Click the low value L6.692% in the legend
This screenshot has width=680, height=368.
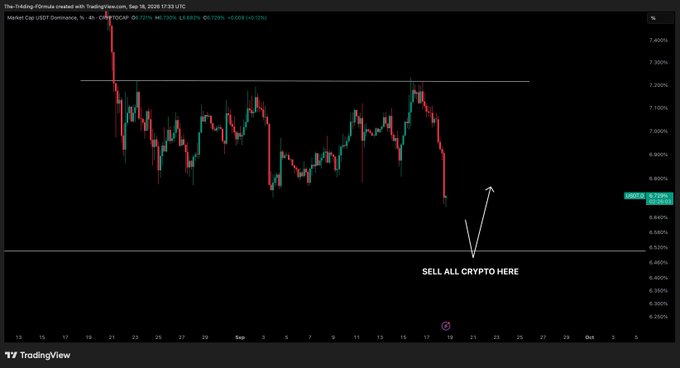pos(190,18)
